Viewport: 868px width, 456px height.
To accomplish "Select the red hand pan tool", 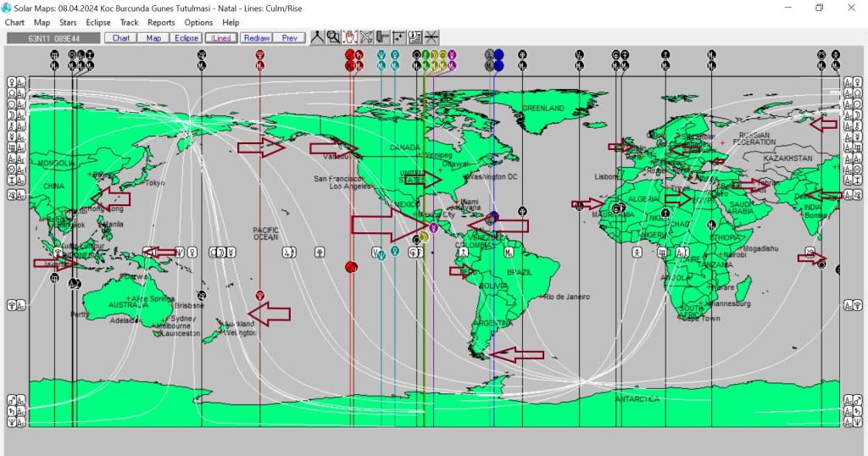I will pos(349,37).
